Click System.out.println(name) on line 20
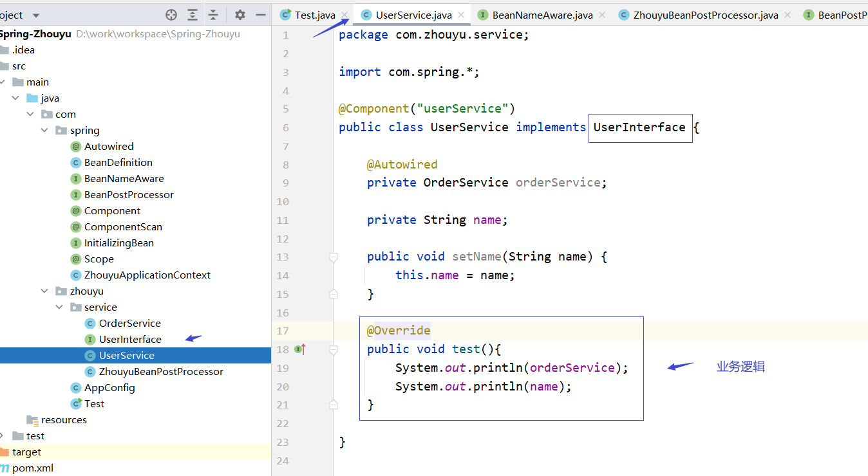 [x=484, y=387]
